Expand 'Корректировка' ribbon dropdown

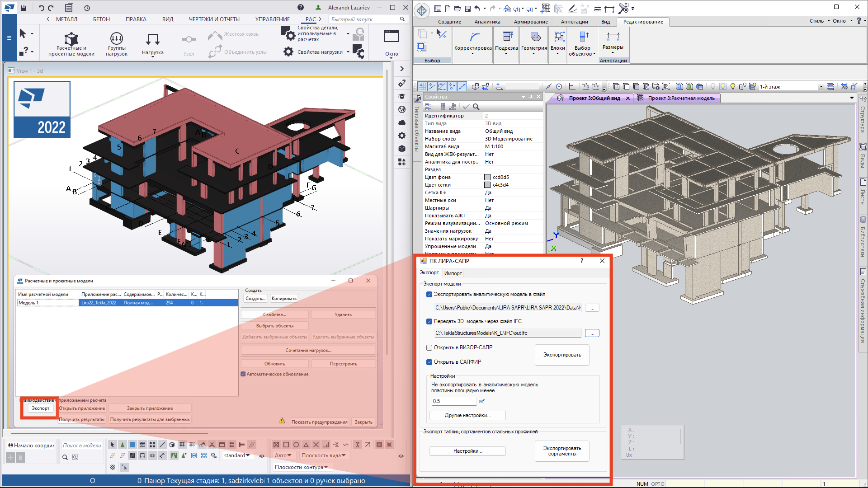[473, 54]
